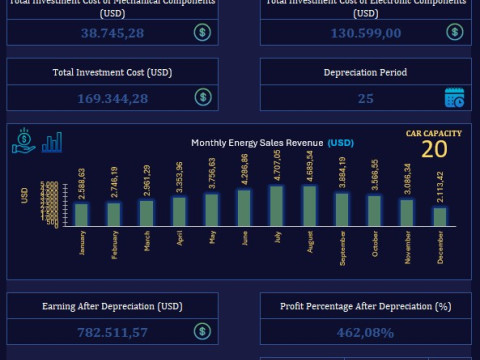Click the 4.707,05 data label above July
Viewport: 480px width, 360px height.
point(277,165)
